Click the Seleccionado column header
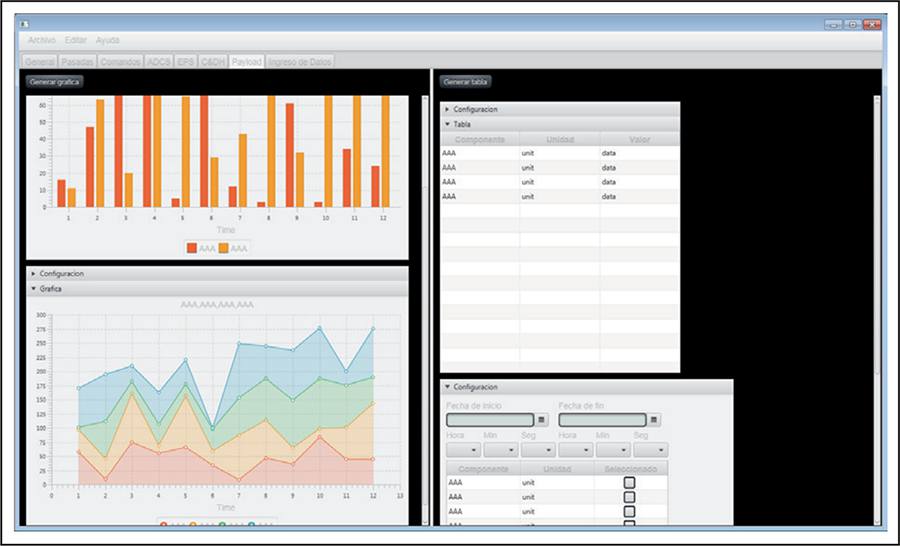Viewport: 900px width, 546px height. [631, 469]
